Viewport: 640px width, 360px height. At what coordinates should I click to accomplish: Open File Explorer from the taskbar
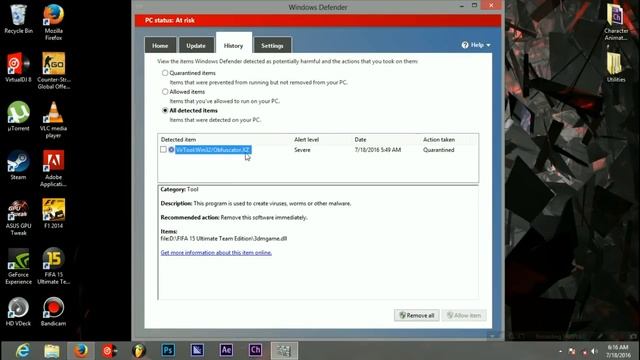[x=52, y=351]
